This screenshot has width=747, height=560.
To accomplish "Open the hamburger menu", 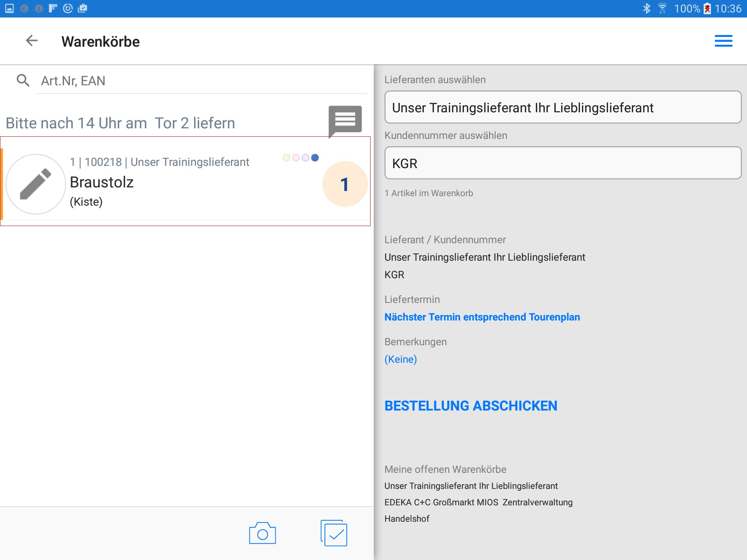I will coord(723,41).
